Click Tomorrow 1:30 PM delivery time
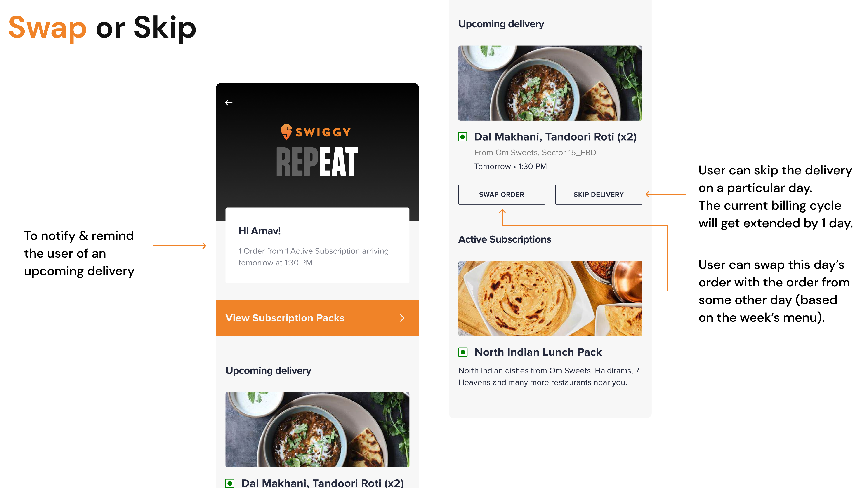Image resolution: width=868 pixels, height=488 pixels. click(x=510, y=166)
